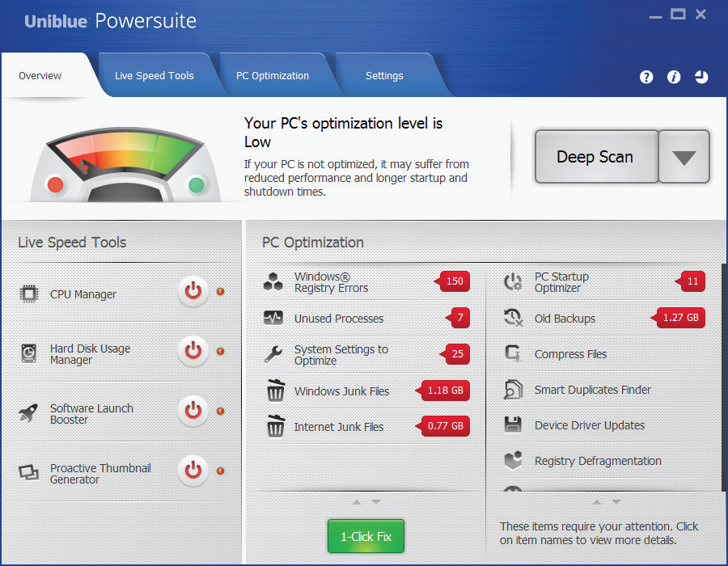
Task: Open the Settings tab
Action: pos(384,76)
